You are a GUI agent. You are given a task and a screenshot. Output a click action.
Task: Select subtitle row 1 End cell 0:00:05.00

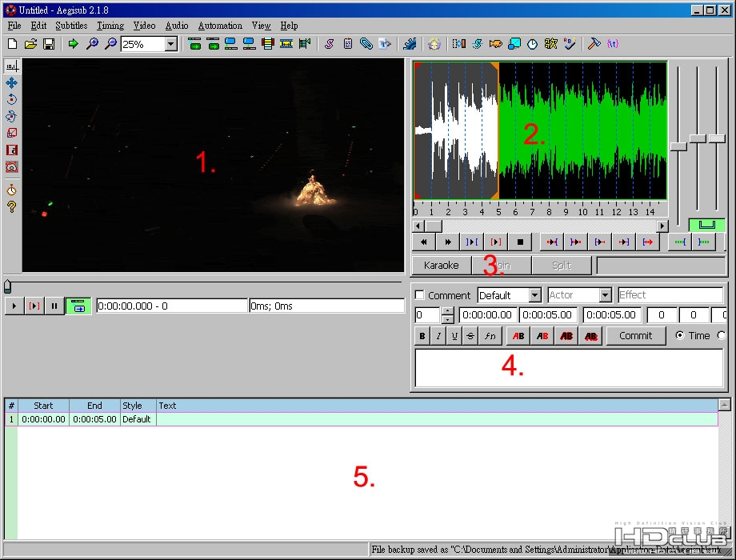(x=94, y=419)
